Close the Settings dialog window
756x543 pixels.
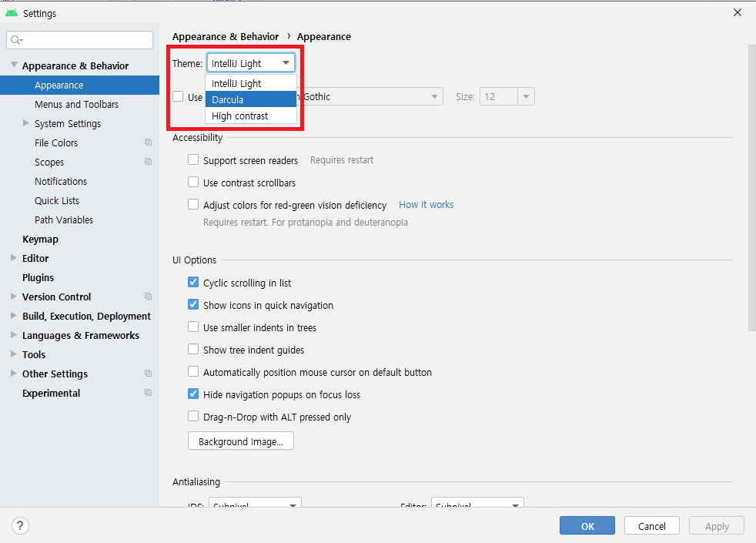click(738, 12)
